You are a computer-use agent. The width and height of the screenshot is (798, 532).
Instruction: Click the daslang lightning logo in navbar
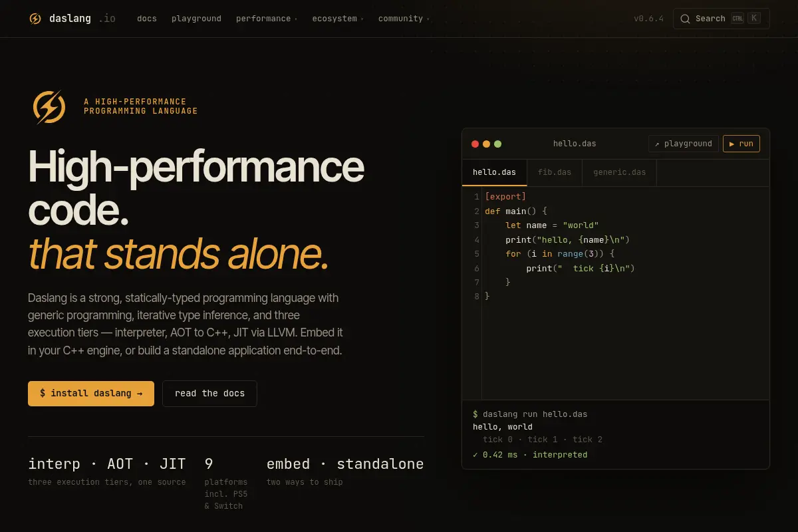pyautogui.click(x=35, y=19)
